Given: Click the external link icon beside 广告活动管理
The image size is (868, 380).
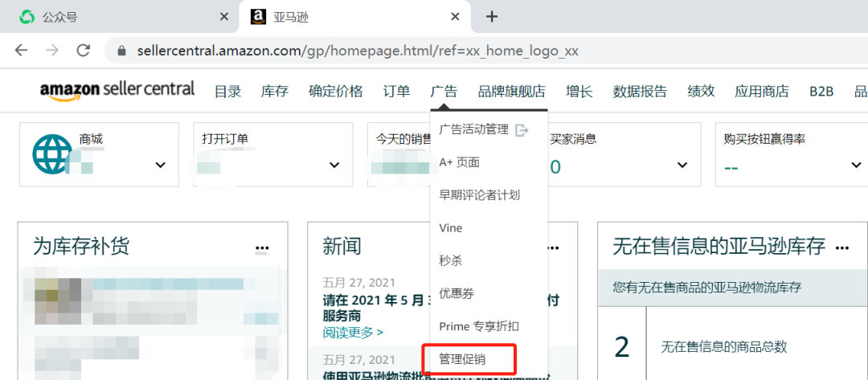Looking at the screenshot, I should point(522,130).
